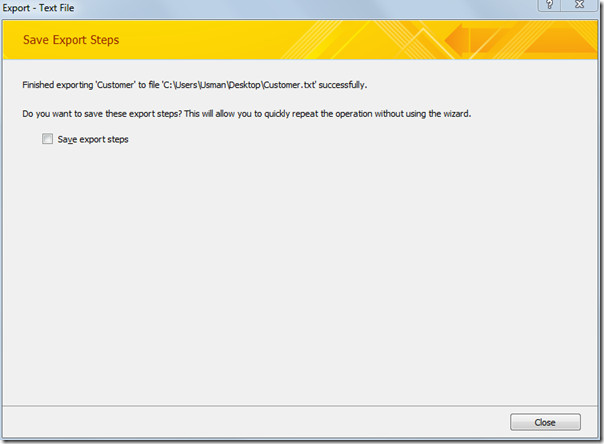Click the word 'successfully' in the status message
The width and height of the screenshot is (604, 444).
click(x=342, y=85)
